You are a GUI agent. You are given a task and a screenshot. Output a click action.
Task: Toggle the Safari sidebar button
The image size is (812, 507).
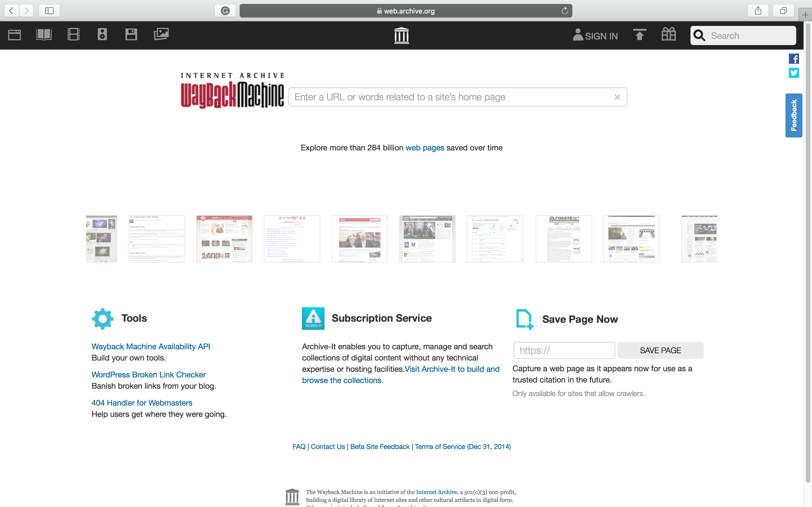point(49,11)
